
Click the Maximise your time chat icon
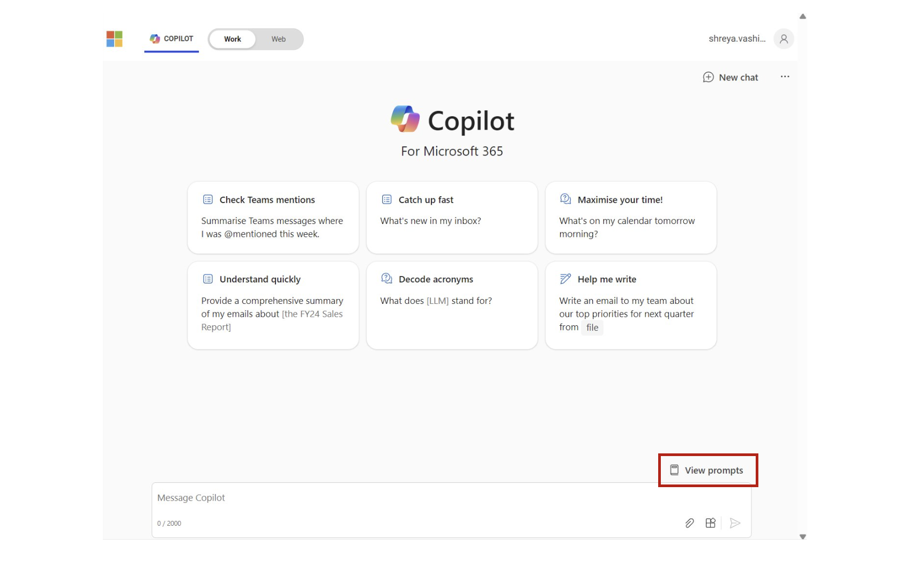[565, 199]
